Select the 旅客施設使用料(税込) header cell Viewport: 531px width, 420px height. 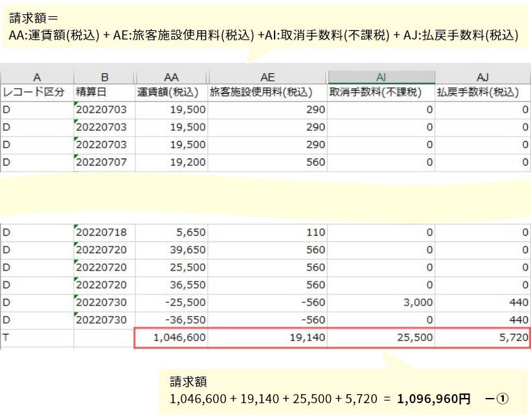tap(267, 93)
